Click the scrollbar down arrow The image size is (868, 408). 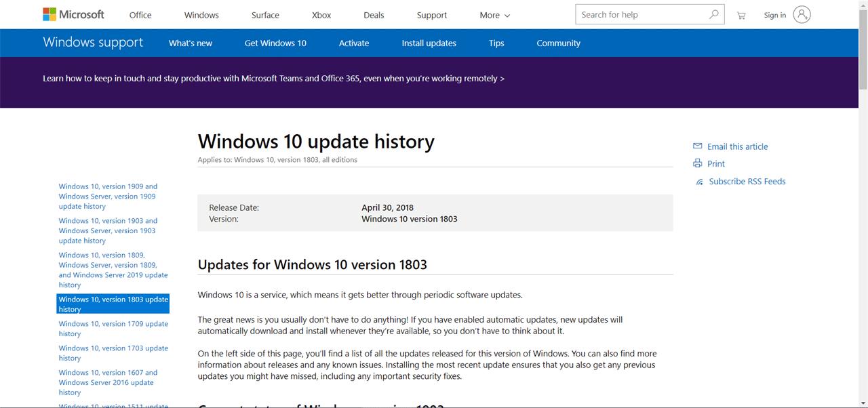863,403
